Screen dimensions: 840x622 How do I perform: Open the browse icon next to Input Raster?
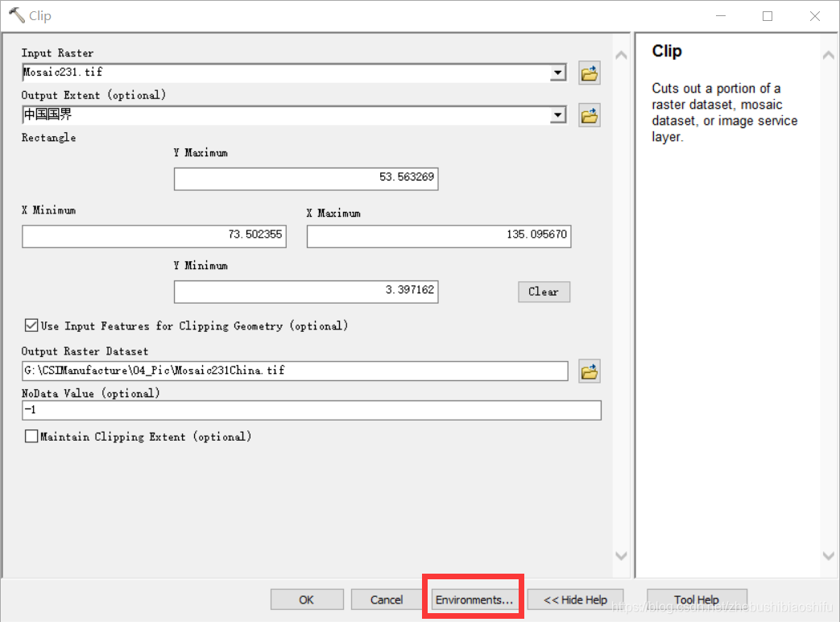point(589,73)
